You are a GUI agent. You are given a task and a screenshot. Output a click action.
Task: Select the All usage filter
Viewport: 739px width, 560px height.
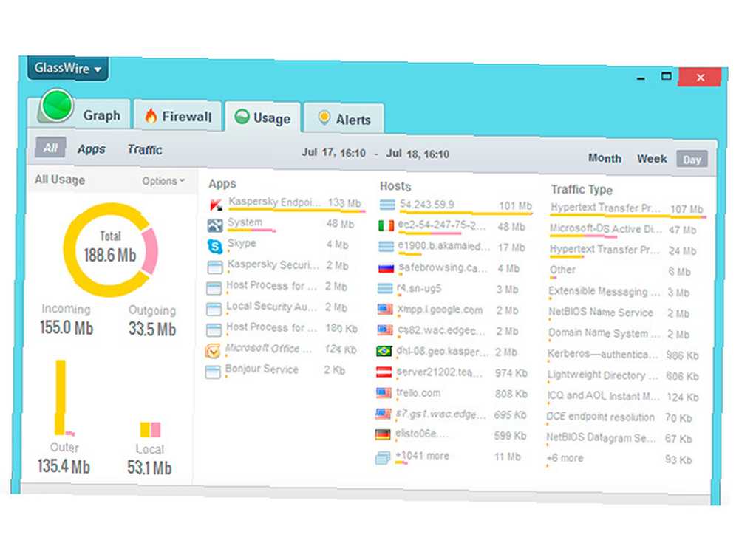pos(50,148)
